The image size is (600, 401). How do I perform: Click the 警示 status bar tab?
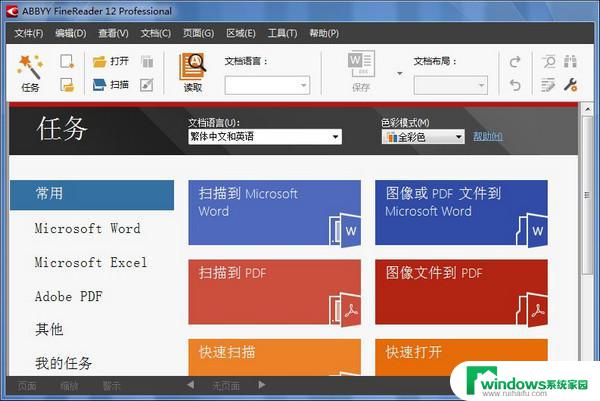111,386
